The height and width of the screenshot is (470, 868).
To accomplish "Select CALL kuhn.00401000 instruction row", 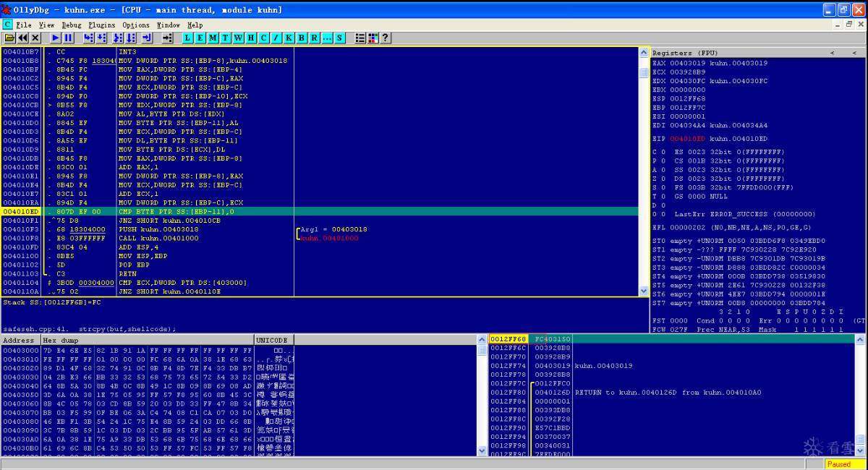I will [x=319, y=238].
